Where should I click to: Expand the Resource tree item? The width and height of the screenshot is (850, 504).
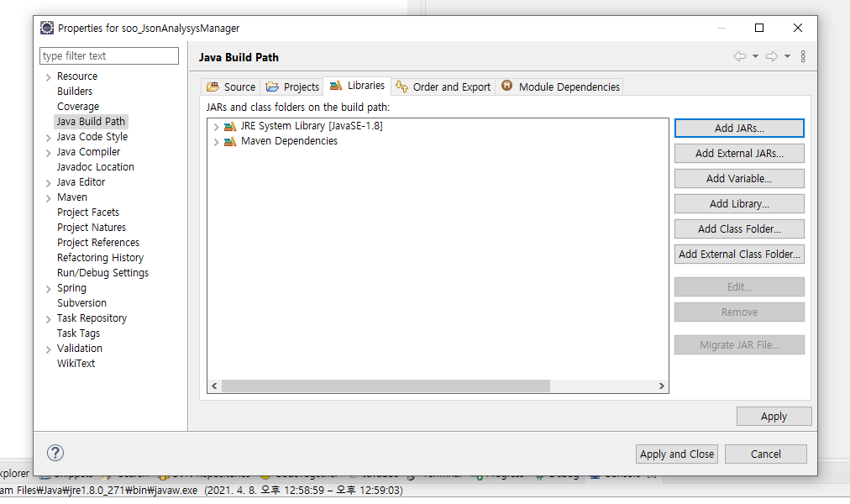(48, 77)
